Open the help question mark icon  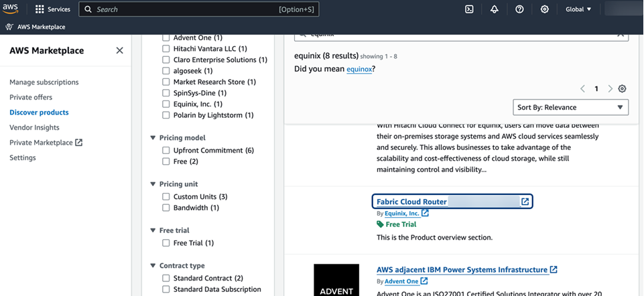tap(519, 9)
